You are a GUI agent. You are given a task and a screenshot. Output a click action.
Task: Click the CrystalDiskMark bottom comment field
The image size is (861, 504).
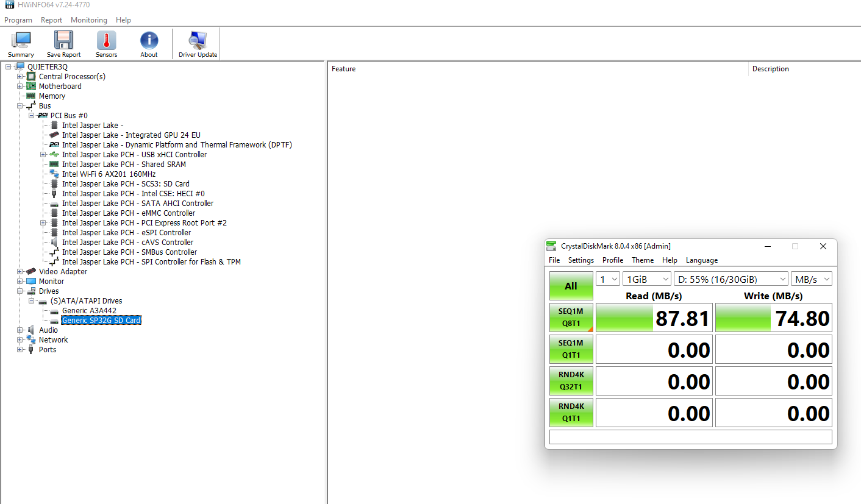click(x=691, y=437)
